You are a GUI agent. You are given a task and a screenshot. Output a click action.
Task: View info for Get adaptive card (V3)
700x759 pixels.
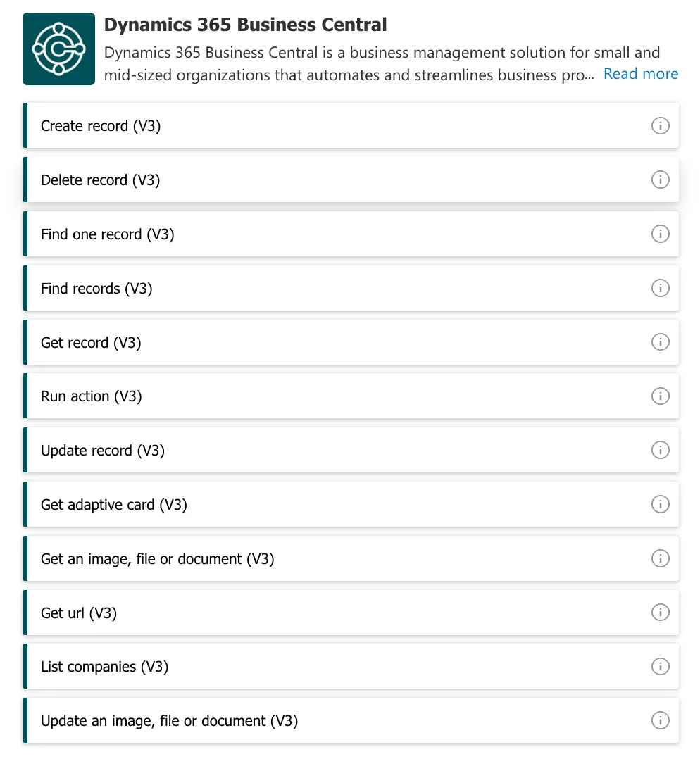661,504
